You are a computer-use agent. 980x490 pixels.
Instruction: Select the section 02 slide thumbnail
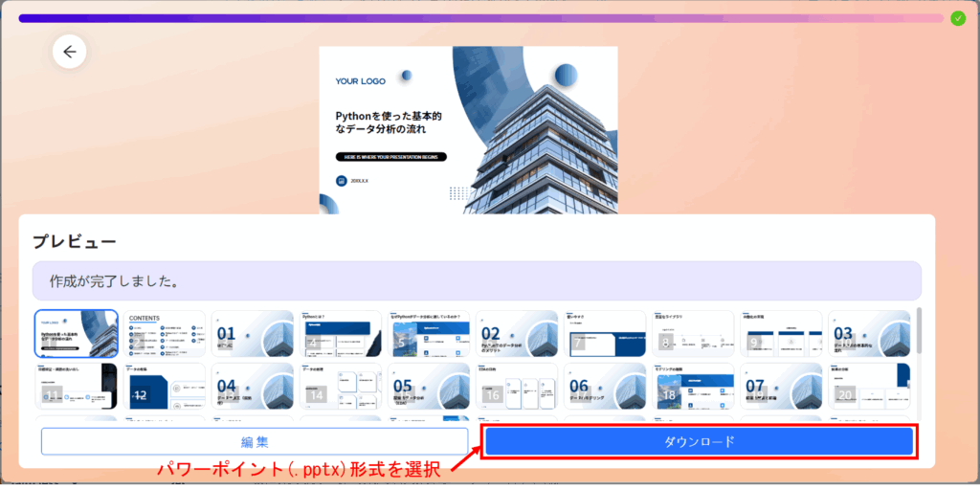[517, 334]
